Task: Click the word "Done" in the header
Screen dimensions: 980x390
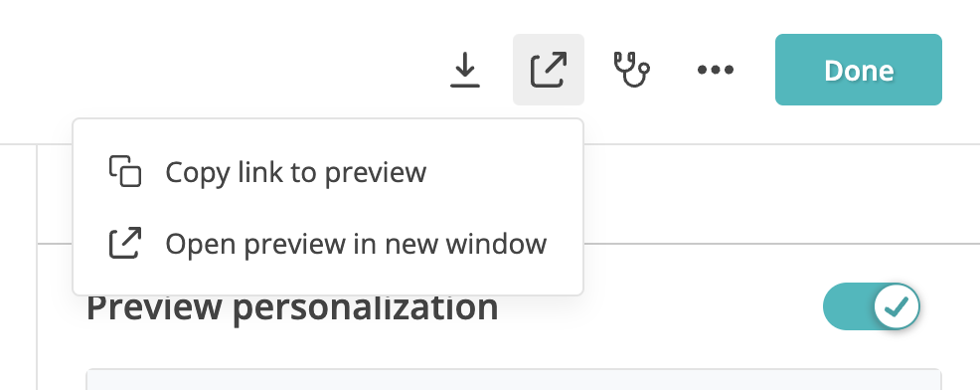Action: 859,70
